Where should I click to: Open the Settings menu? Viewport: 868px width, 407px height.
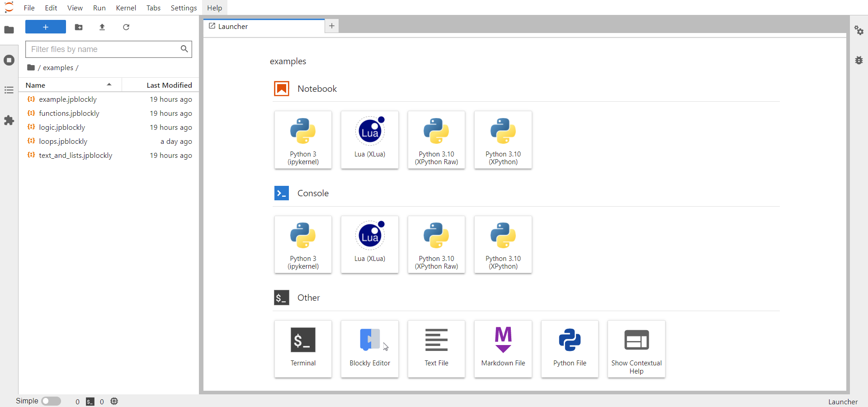point(184,8)
